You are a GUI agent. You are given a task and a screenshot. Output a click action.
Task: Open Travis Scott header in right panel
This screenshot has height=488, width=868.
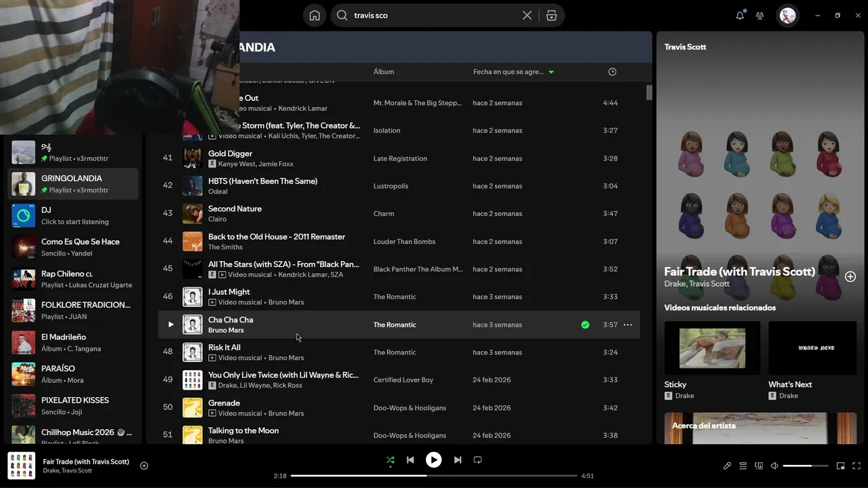pyautogui.click(x=685, y=47)
